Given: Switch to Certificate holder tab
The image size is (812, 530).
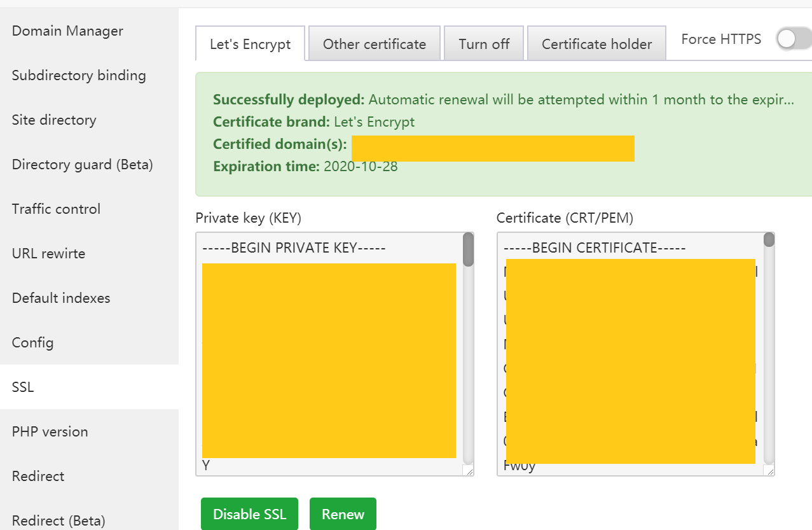Looking at the screenshot, I should point(596,44).
